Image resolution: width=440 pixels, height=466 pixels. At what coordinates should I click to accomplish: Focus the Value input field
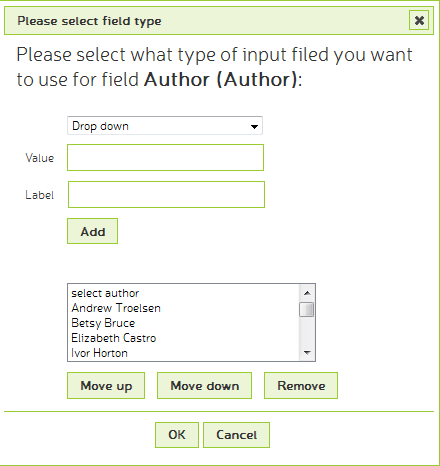(165, 158)
